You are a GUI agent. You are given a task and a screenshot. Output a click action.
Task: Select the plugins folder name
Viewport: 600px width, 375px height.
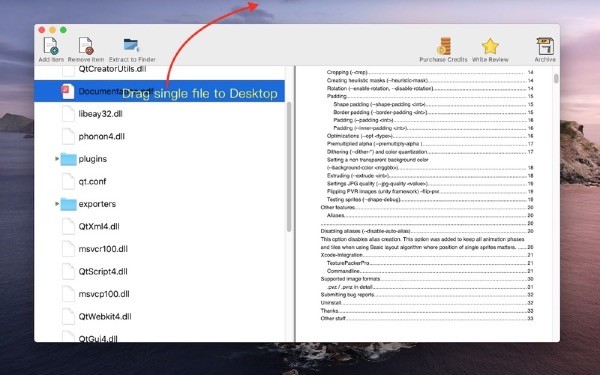[93, 159]
